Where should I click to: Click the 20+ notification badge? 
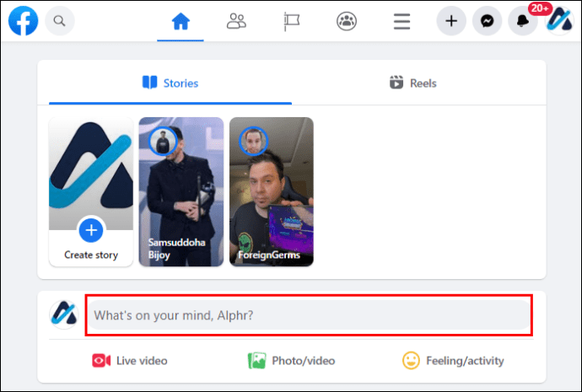point(540,8)
